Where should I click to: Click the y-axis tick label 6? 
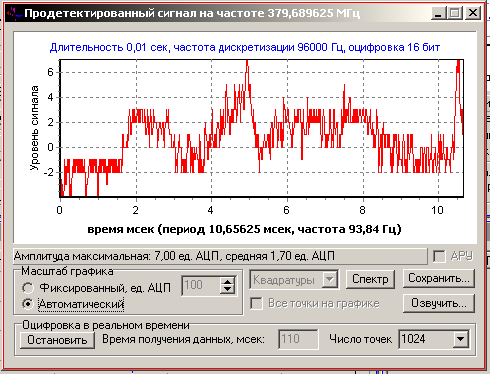(50, 72)
